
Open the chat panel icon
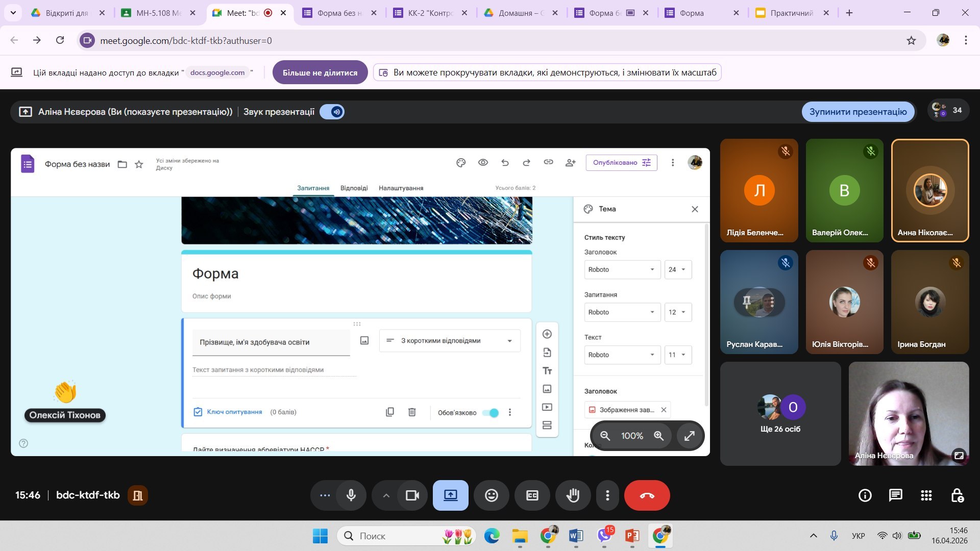895,495
